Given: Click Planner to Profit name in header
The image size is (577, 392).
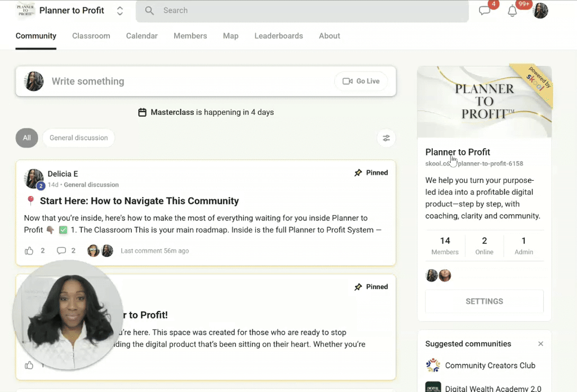Looking at the screenshot, I should point(72,10).
